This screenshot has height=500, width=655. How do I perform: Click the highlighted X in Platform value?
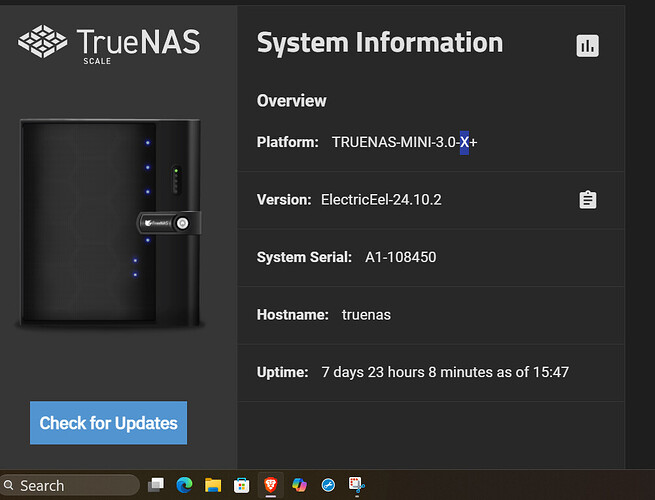click(464, 142)
